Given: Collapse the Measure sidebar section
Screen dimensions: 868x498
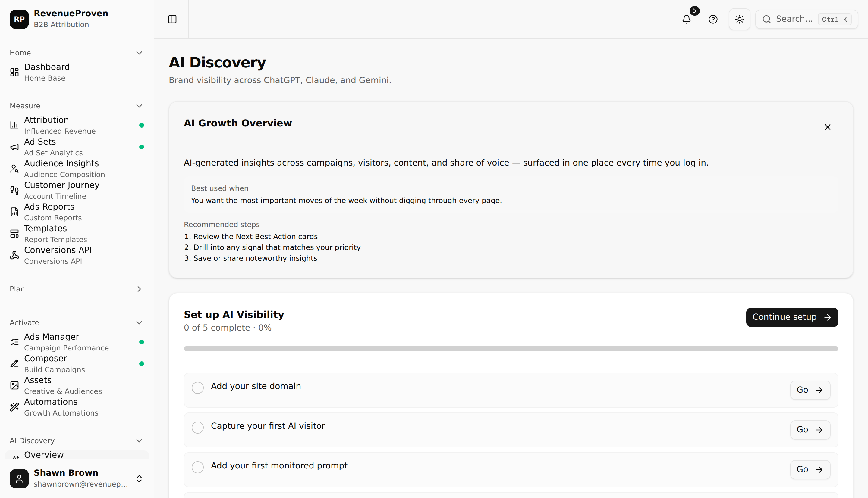Looking at the screenshot, I should tap(139, 106).
